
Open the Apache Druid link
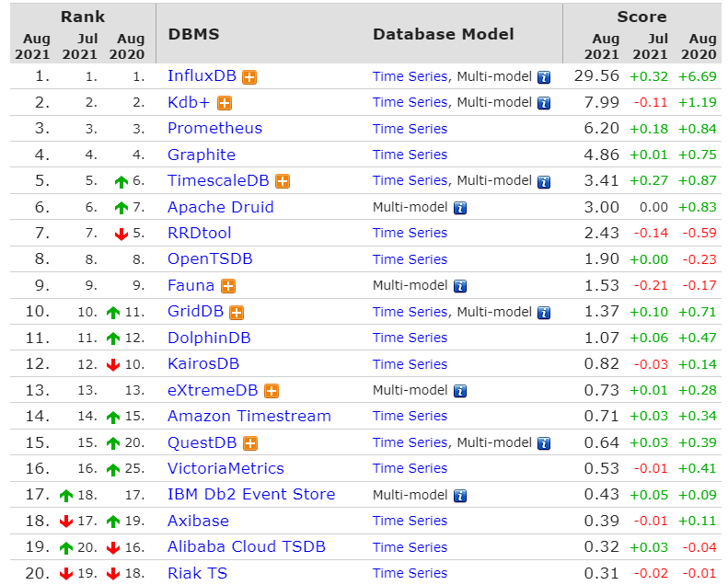tap(221, 207)
